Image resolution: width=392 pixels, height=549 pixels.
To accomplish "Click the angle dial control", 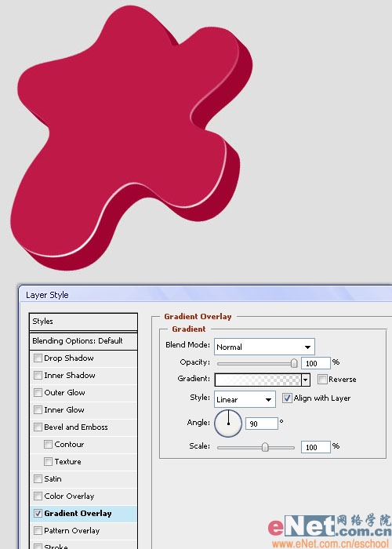I will (228, 424).
